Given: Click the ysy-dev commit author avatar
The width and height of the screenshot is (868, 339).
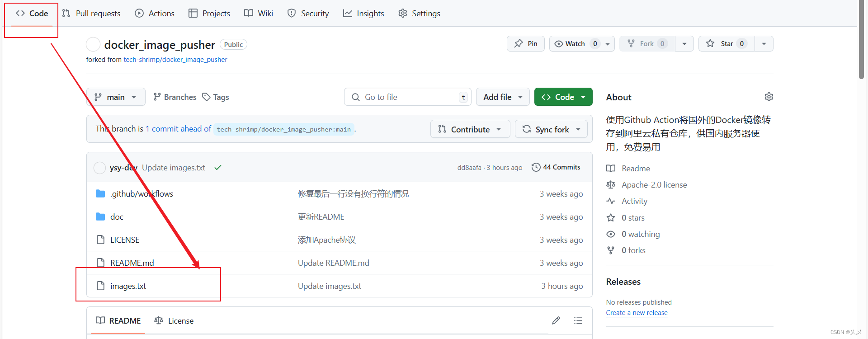Looking at the screenshot, I should click(x=99, y=168).
